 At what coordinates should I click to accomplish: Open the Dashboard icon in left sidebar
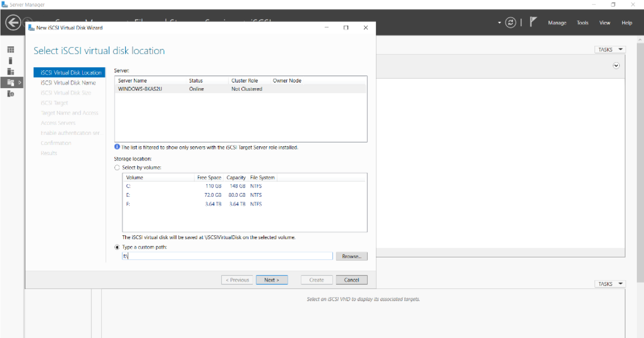coord(11,50)
